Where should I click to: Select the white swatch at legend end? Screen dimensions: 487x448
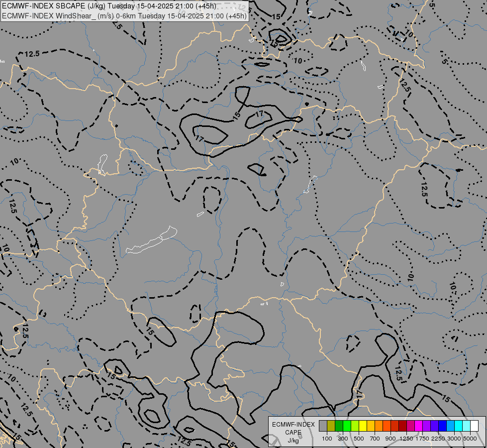point(474,426)
